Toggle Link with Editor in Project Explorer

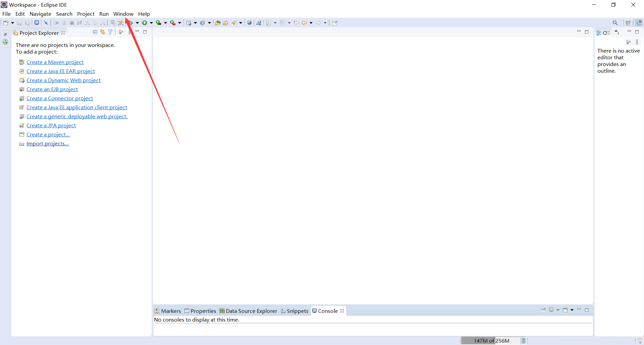point(103,32)
